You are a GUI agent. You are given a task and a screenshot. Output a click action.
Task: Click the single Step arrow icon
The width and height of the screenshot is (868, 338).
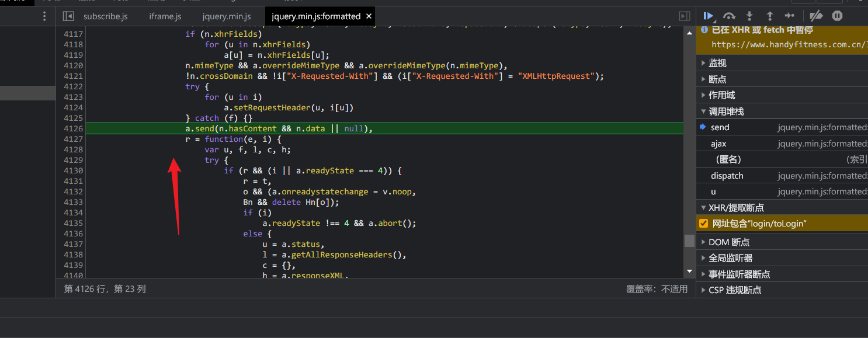click(x=790, y=16)
